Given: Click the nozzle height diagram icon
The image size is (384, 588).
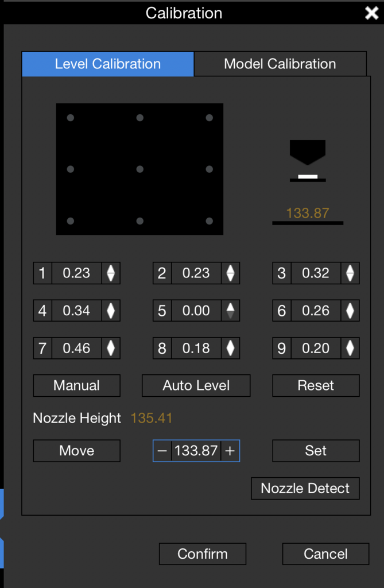Looking at the screenshot, I should (x=308, y=161).
